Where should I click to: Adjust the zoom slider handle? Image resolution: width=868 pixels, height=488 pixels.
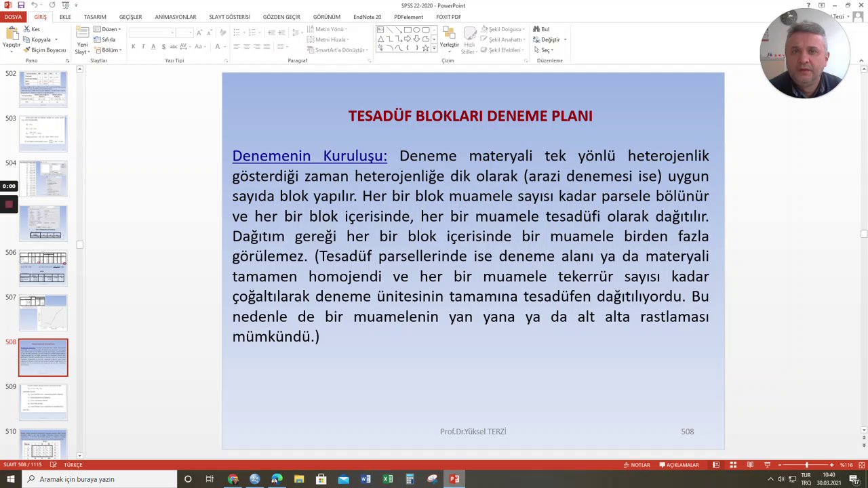point(806,465)
